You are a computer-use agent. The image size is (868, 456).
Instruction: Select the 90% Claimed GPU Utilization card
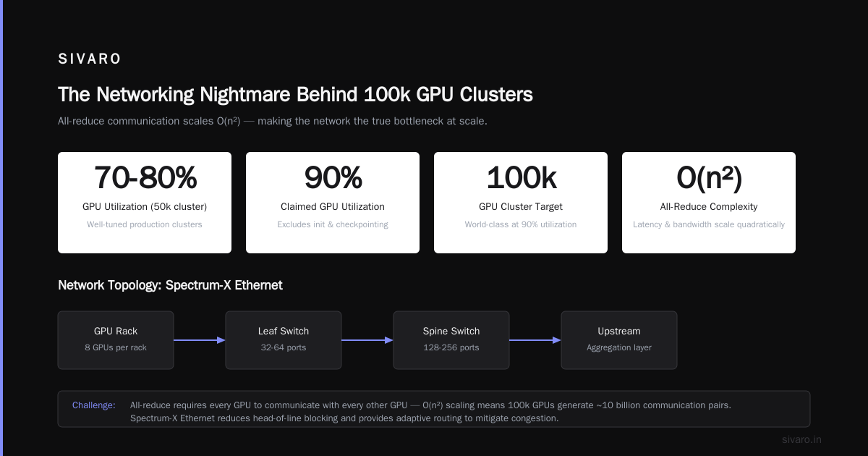pyautogui.click(x=333, y=203)
